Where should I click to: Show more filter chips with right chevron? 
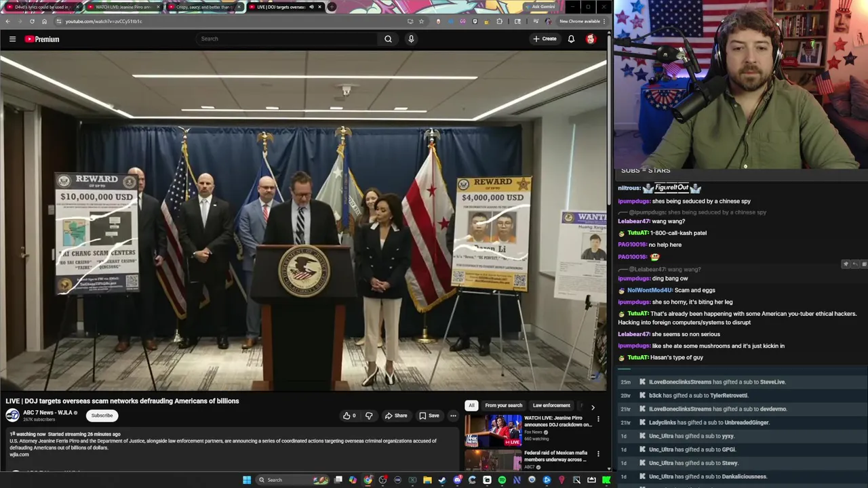click(x=593, y=407)
